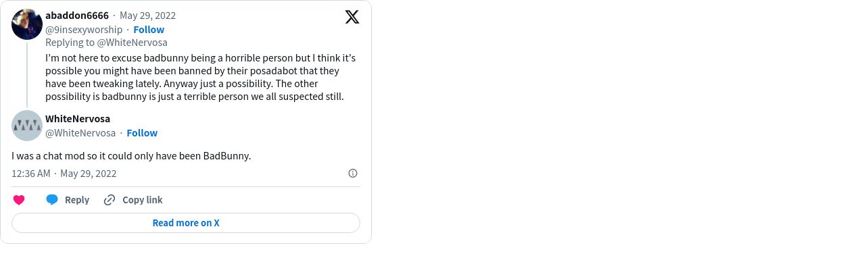Image resolution: width=868 pixels, height=258 pixels.
Task: Click the Copy link text
Action: (x=143, y=200)
